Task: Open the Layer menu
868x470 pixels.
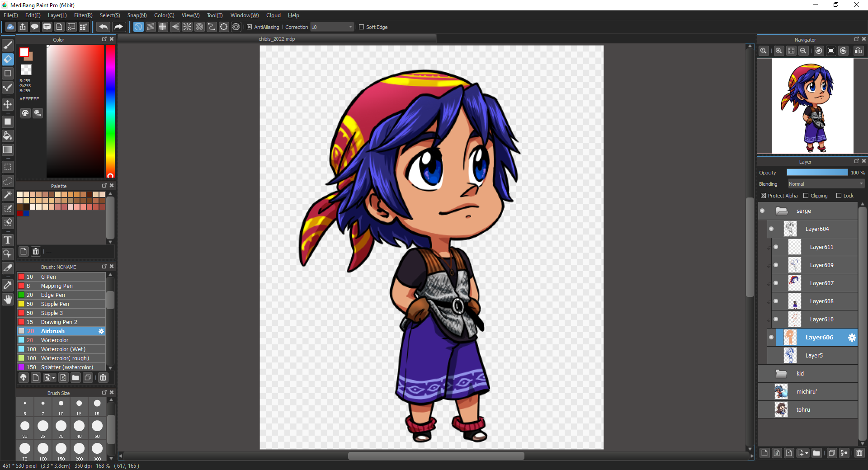Action: click(x=57, y=15)
